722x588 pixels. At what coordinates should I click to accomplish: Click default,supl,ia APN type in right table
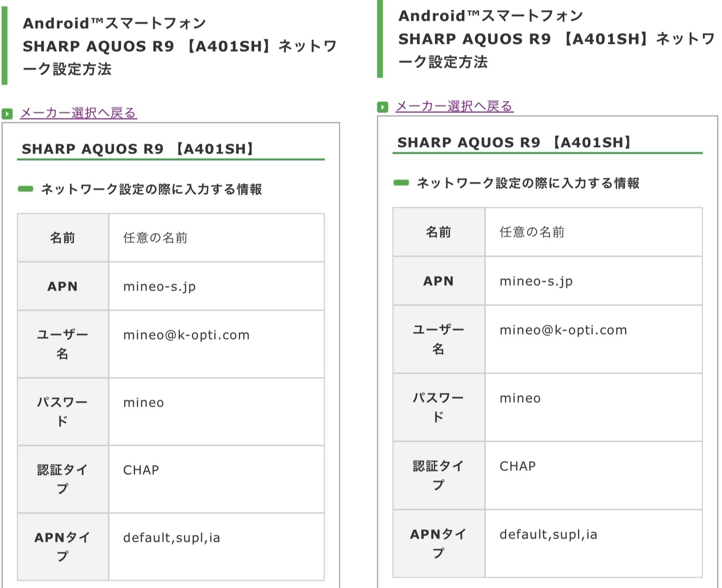[x=548, y=534]
